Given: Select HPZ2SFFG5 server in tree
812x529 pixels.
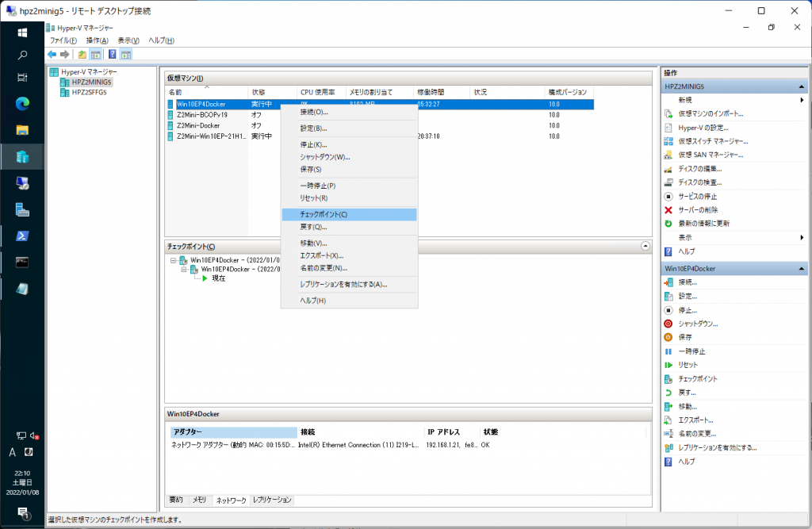Looking at the screenshot, I should click(x=89, y=92).
